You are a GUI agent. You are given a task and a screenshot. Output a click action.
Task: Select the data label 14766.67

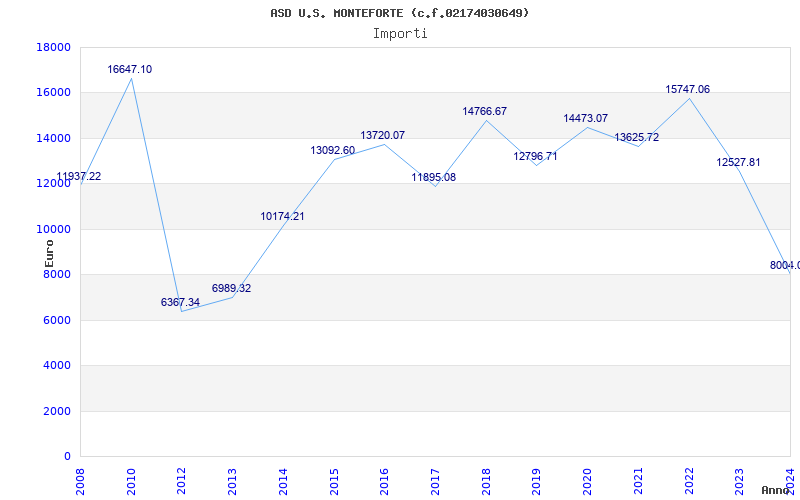point(485,111)
